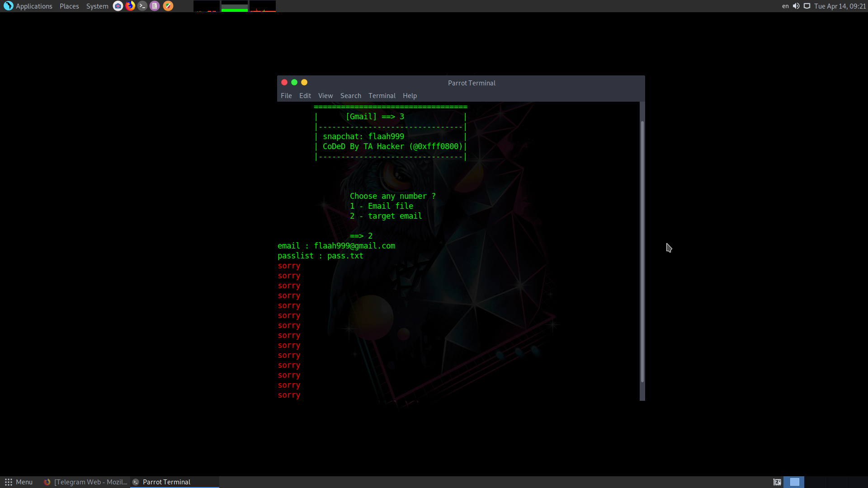Click the display icon in system tray
The width and height of the screenshot is (868, 488).
point(807,6)
